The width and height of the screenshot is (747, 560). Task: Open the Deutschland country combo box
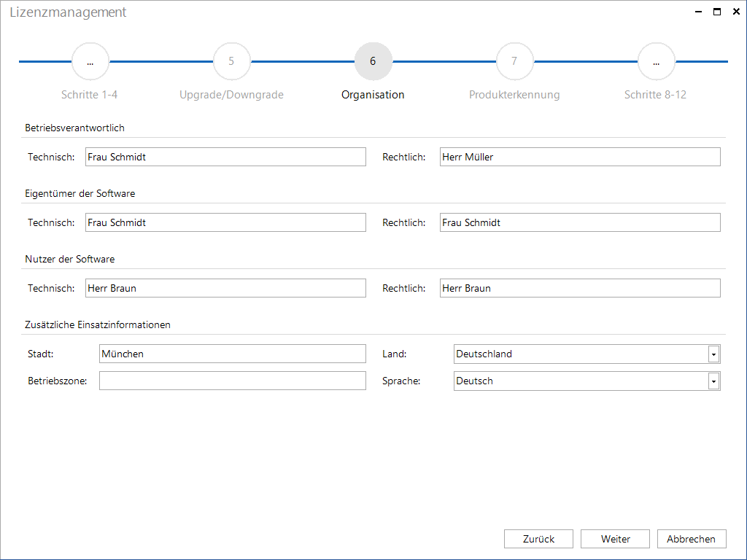pyautogui.click(x=587, y=354)
